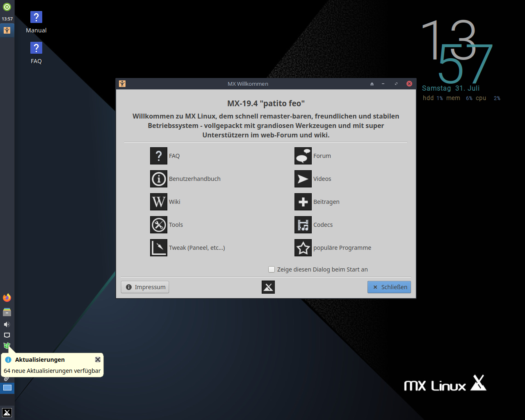
Task: Open the Videos arrow icon
Action: [303, 179]
